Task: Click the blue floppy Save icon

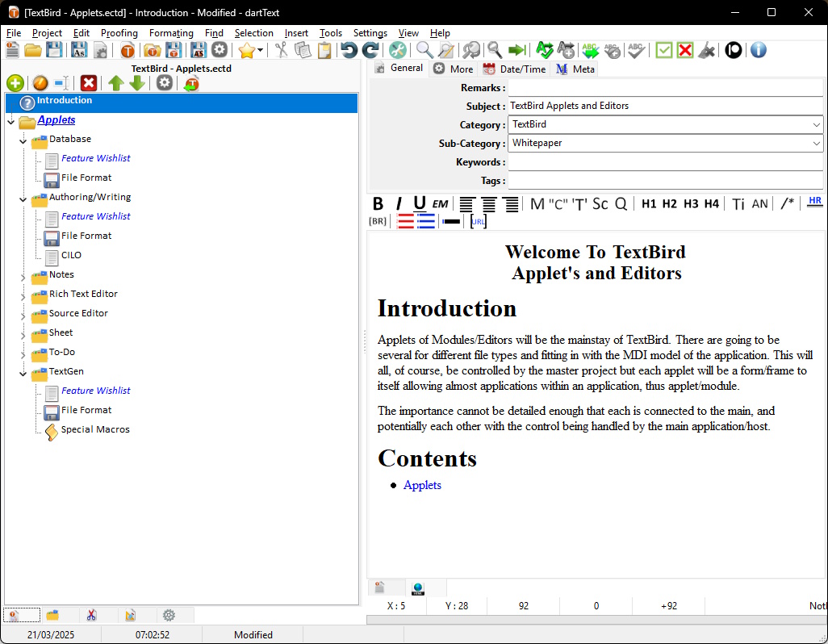Action: click(x=54, y=50)
